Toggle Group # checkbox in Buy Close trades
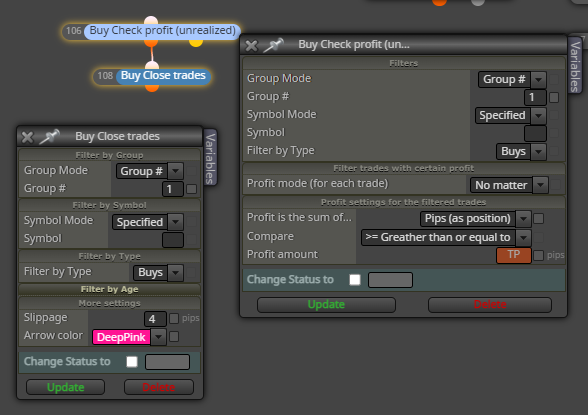Image resolution: width=588 pixels, height=415 pixels. pyautogui.click(x=191, y=189)
